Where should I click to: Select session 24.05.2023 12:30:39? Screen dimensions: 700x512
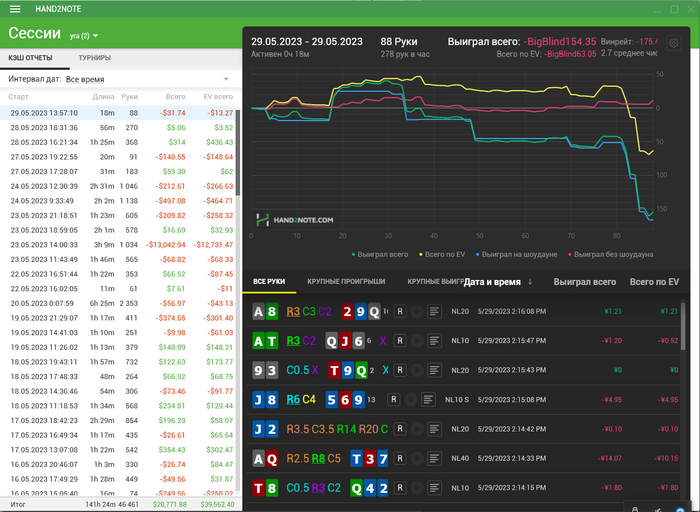118,186
